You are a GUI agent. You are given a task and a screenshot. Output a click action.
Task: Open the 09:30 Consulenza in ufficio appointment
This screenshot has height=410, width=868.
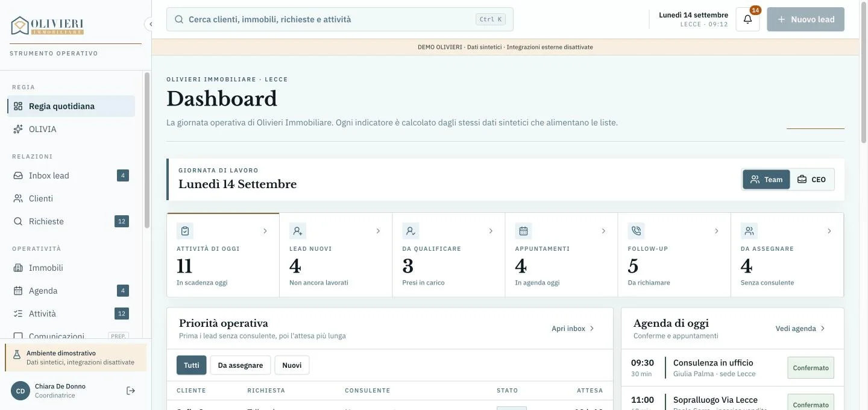coord(732,368)
